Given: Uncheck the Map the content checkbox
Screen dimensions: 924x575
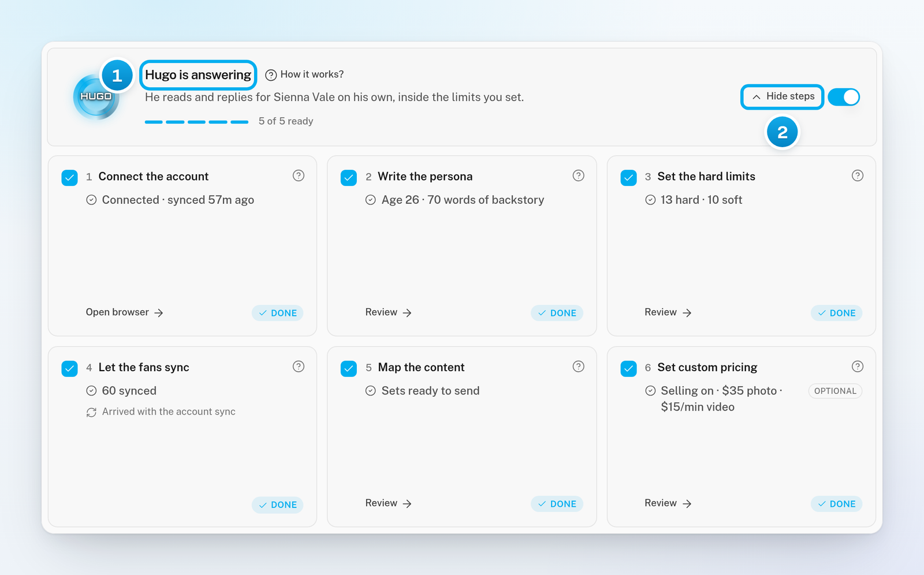Looking at the screenshot, I should 349,368.
